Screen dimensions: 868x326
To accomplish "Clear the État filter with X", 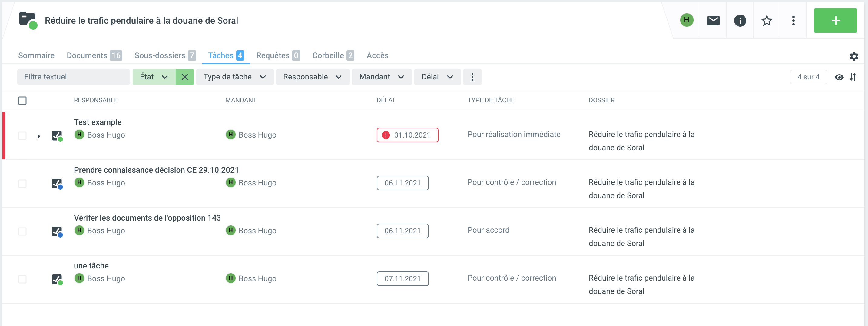I will coord(185,77).
